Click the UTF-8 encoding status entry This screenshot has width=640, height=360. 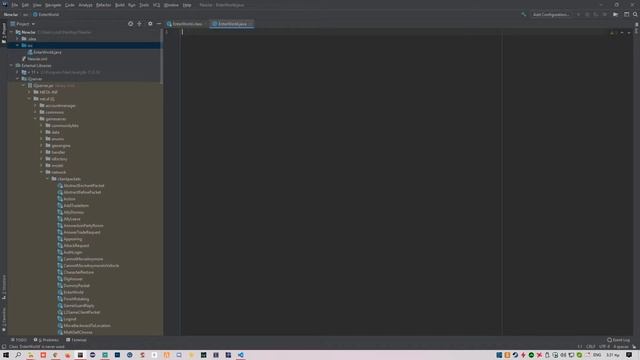[x=604, y=347]
